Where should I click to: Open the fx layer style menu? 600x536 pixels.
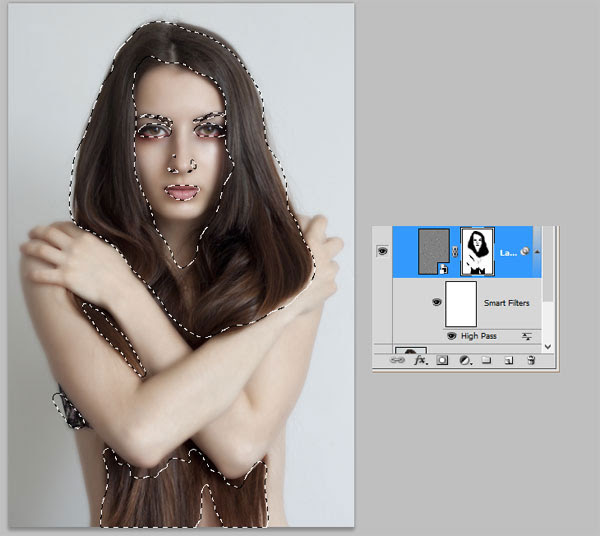coord(421,360)
